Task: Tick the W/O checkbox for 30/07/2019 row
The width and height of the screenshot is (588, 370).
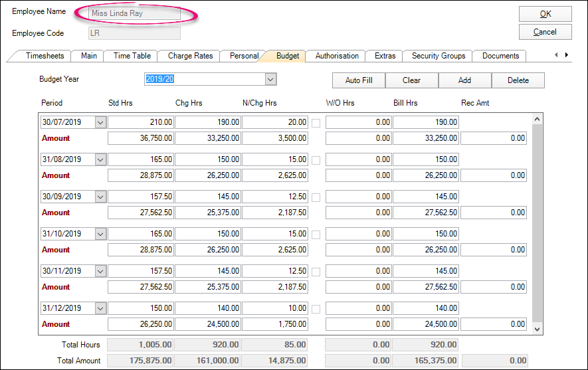Action: [x=316, y=123]
